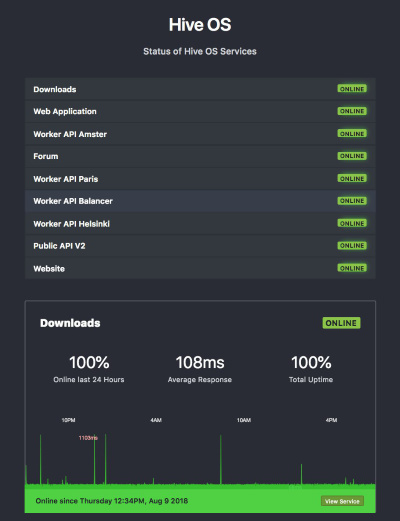Click the 1103ms spike label on chart

[x=88, y=438]
